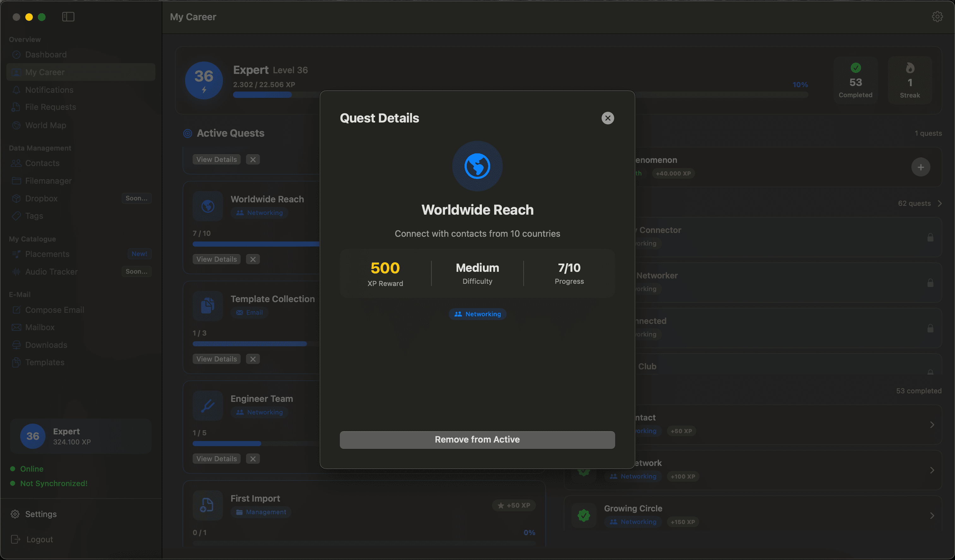This screenshot has width=955, height=560.
Task: Toggle the sidebar visibility icon
Action: point(68,17)
